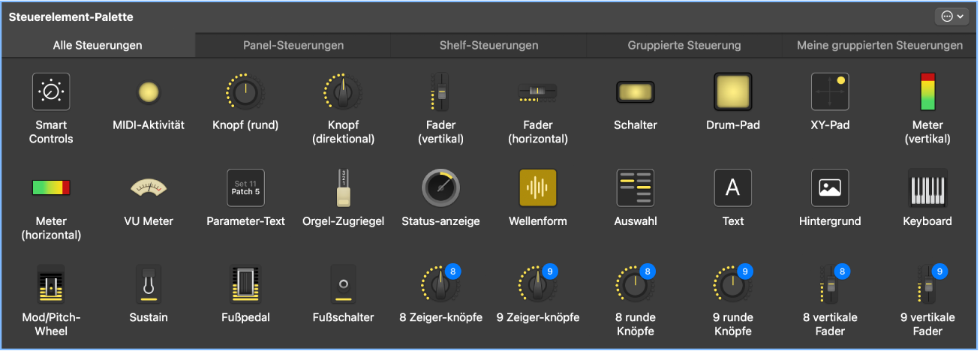Select the Smart Controls icon

pos(51,92)
